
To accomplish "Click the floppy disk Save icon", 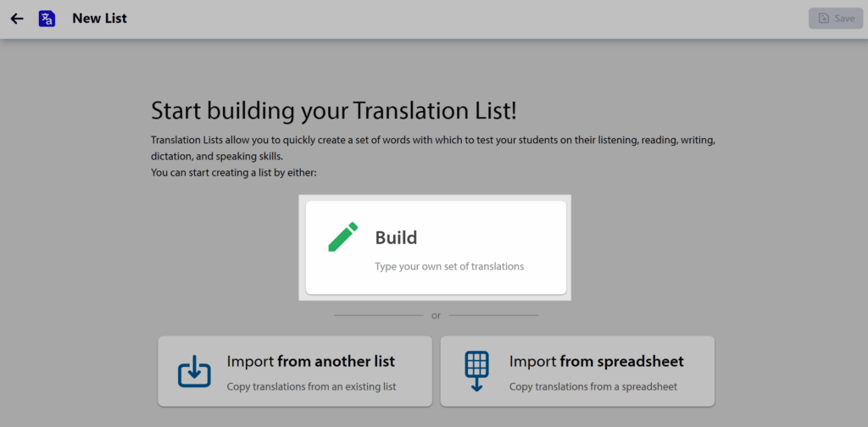I will tap(824, 19).
